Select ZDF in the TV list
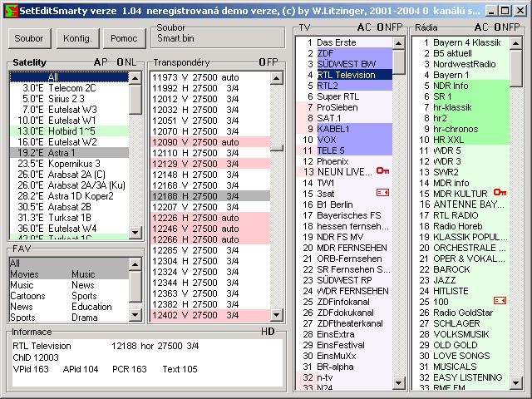532x399 pixels. 326,53
